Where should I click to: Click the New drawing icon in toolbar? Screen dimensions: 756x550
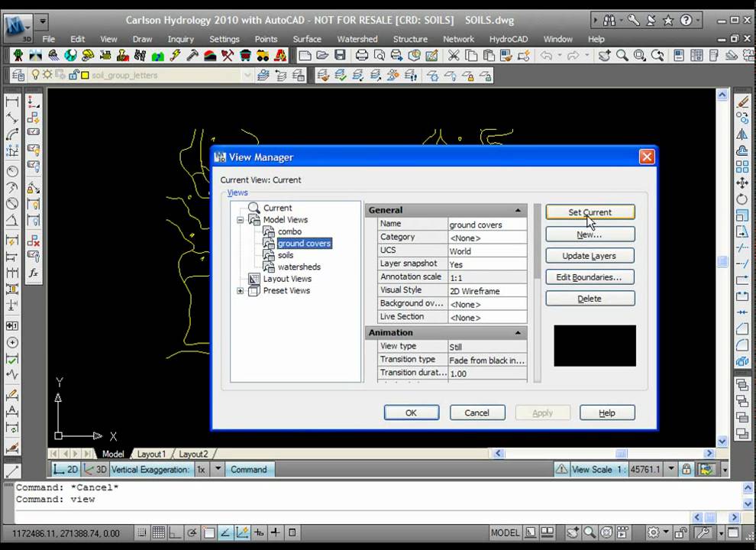[x=305, y=56]
